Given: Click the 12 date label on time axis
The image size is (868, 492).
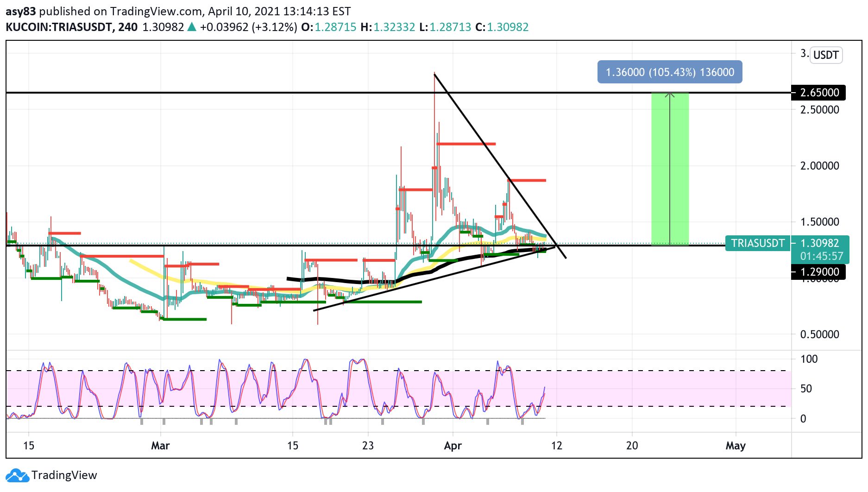Looking at the screenshot, I should [556, 446].
